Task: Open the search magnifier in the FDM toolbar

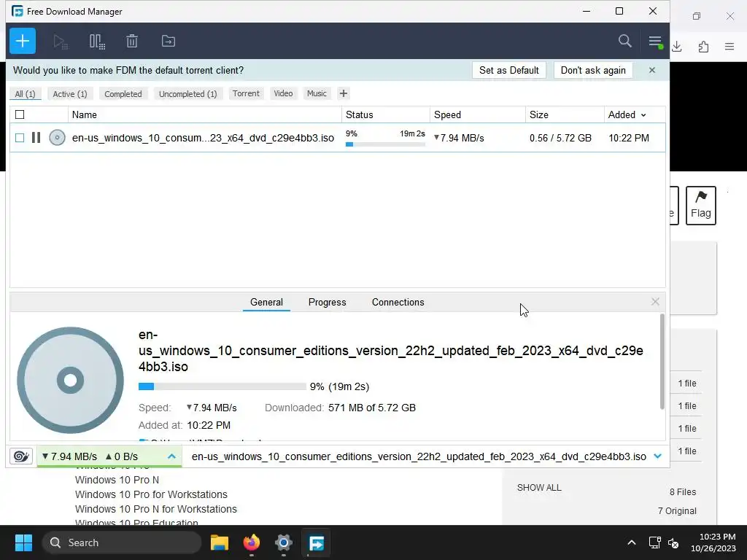Action: [x=624, y=41]
